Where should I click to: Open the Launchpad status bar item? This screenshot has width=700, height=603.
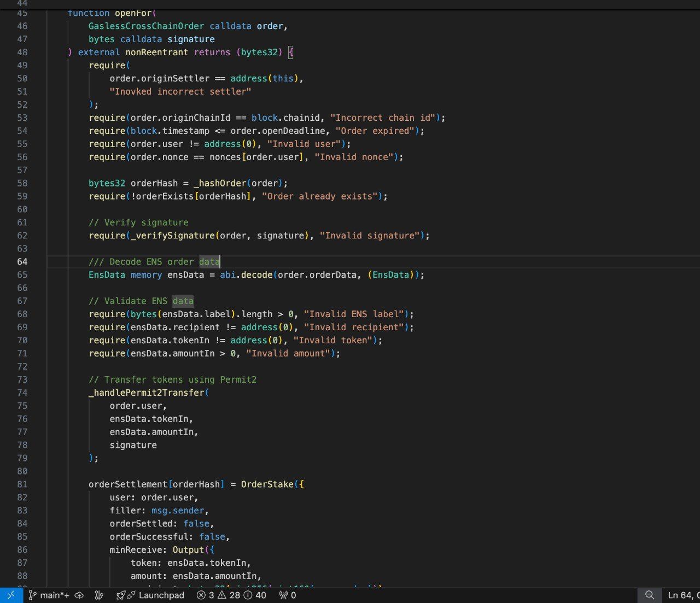150,595
